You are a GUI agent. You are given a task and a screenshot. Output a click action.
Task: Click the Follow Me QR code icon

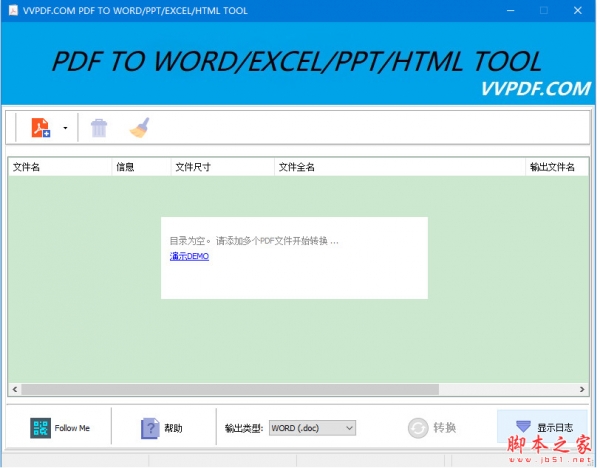(40, 428)
